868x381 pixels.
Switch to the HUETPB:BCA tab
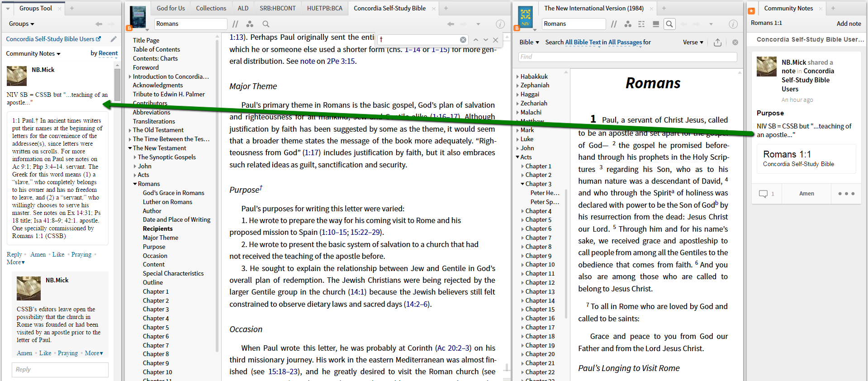click(325, 8)
